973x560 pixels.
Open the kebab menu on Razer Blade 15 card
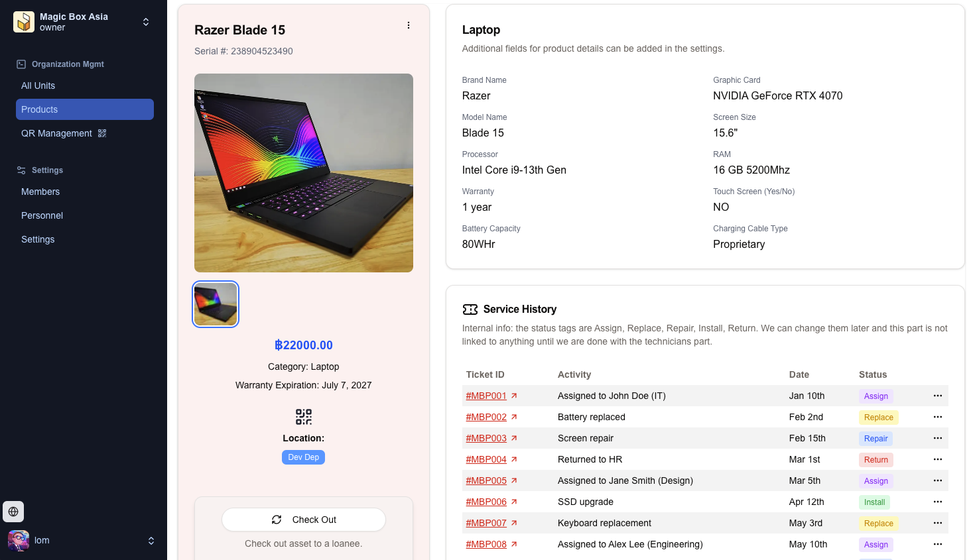(x=409, y=25)
